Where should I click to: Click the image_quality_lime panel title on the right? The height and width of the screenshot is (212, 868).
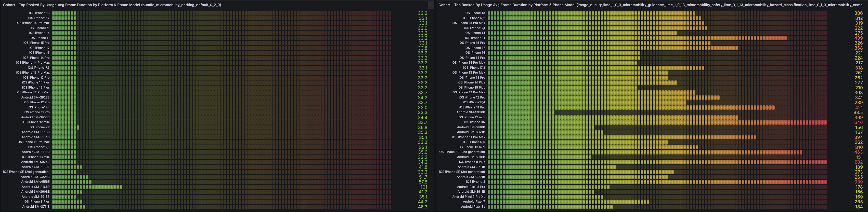pyautogui.click(x=640, y=5)
